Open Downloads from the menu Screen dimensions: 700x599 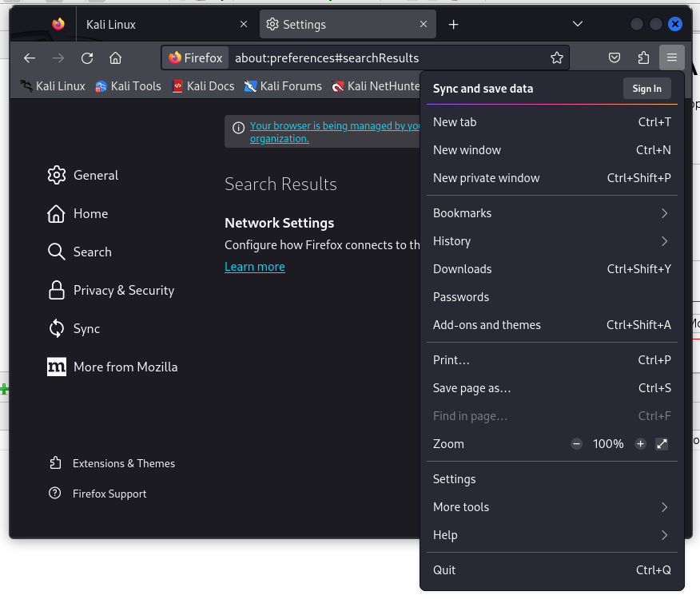click(552, 269)
